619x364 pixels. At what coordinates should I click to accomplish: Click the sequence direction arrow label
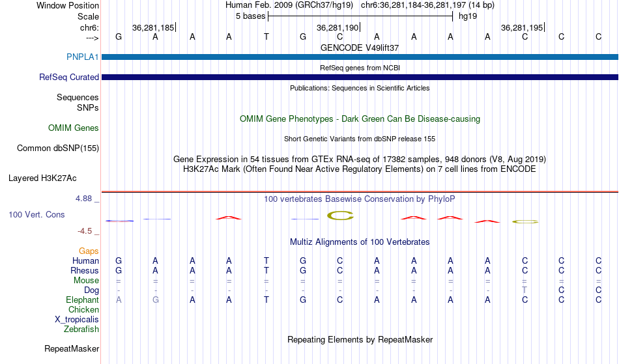pos(93,38)
